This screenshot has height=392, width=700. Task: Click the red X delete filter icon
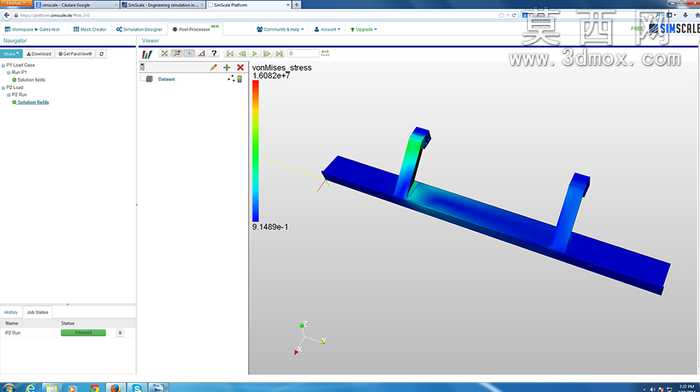pos(240,67)
